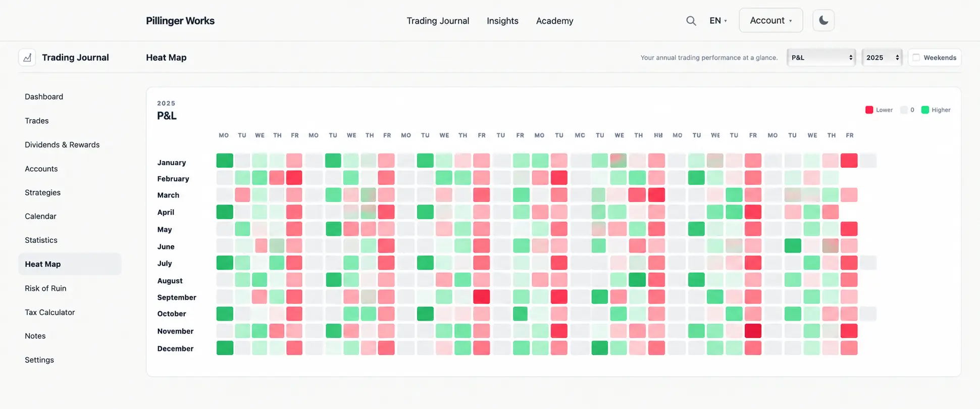The image size is (980, 409).
Task: Click the first dark green October cell
Action: [x=225, y=314]
